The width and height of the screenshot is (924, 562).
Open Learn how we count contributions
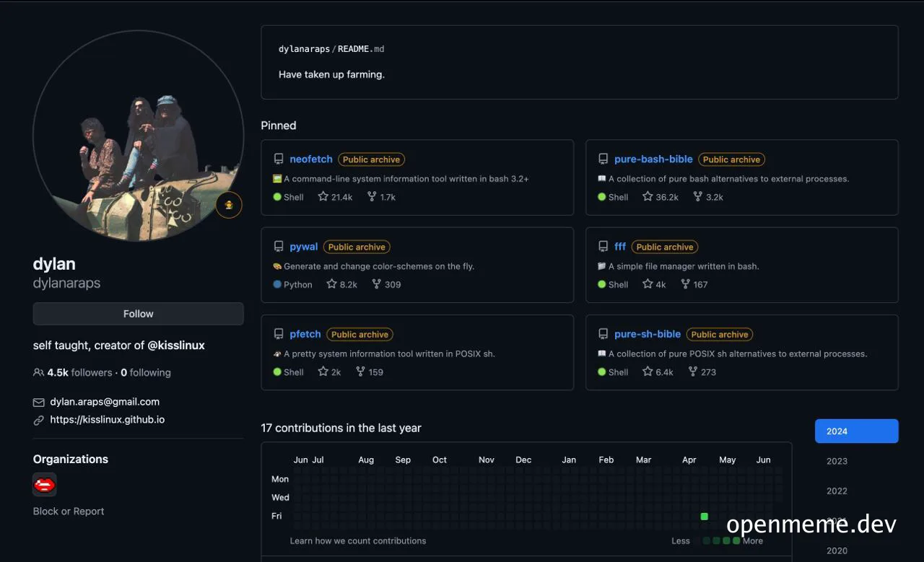click(358, 540)
